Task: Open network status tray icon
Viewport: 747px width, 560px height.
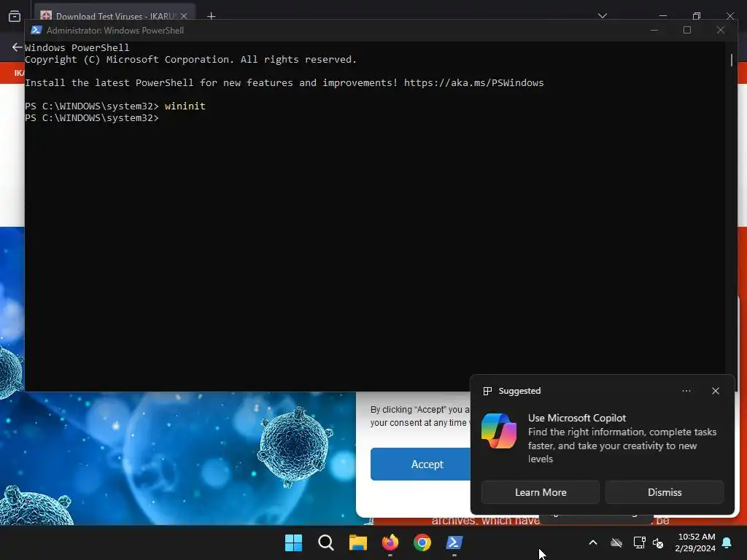Action: [639, 542]
